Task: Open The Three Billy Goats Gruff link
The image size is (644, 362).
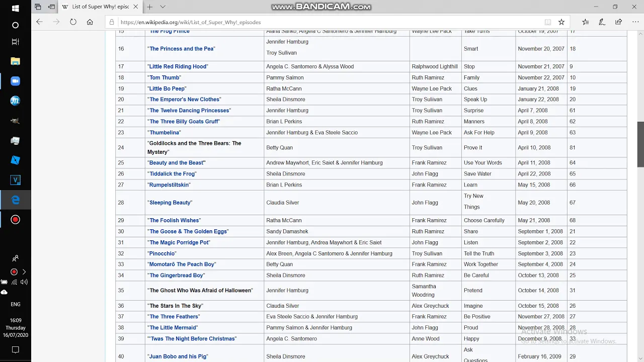Action: (x=184, y=122)
